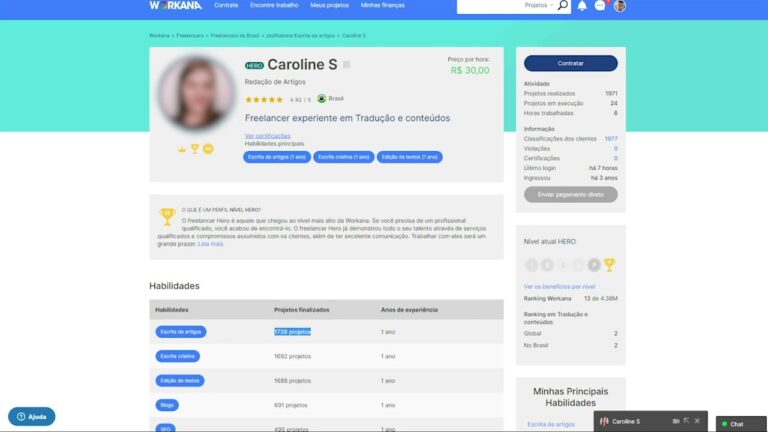Pop out the Caroline S chat window

pos(688,421)
